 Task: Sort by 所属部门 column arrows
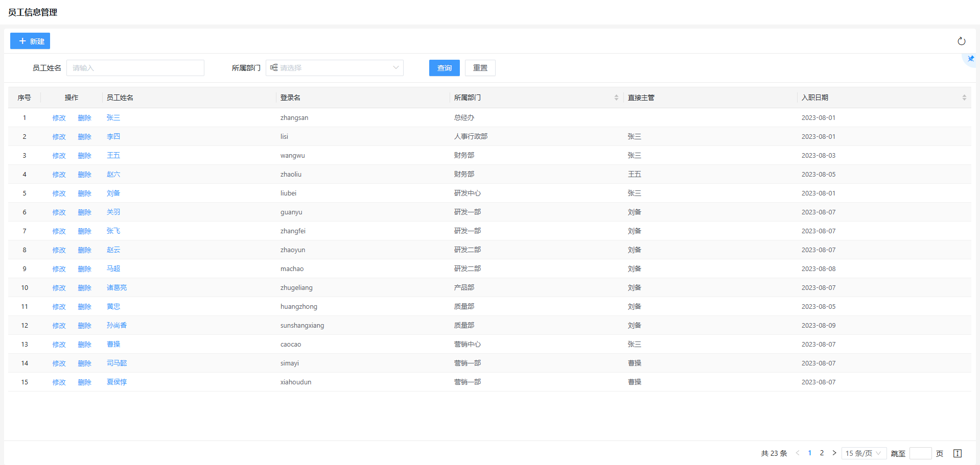616,97
